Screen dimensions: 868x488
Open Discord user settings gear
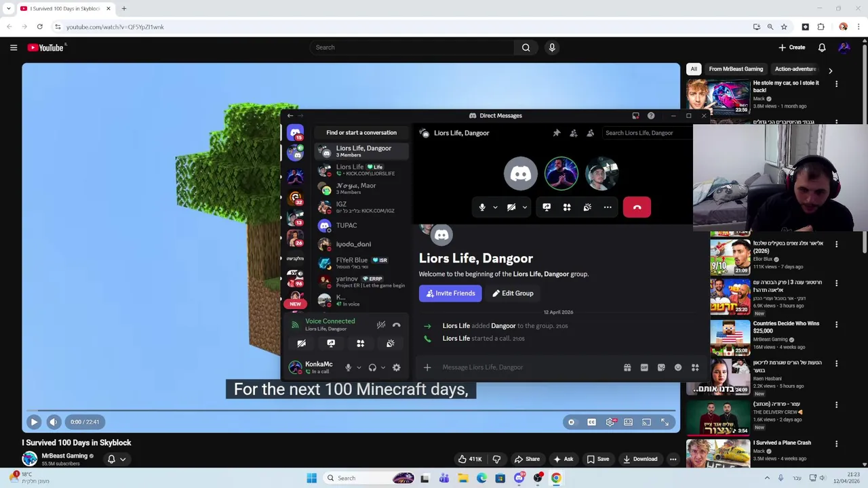click(x=397, y=367)
